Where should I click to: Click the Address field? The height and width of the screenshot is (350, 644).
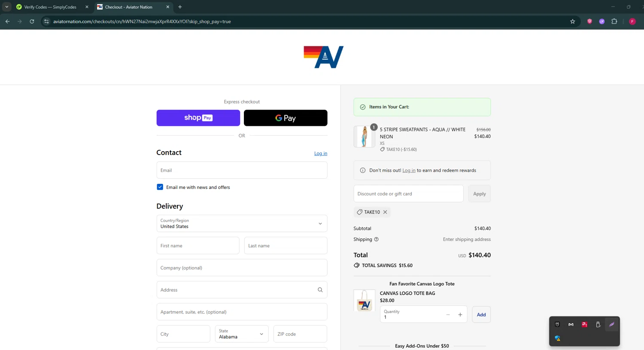point(242,290)
